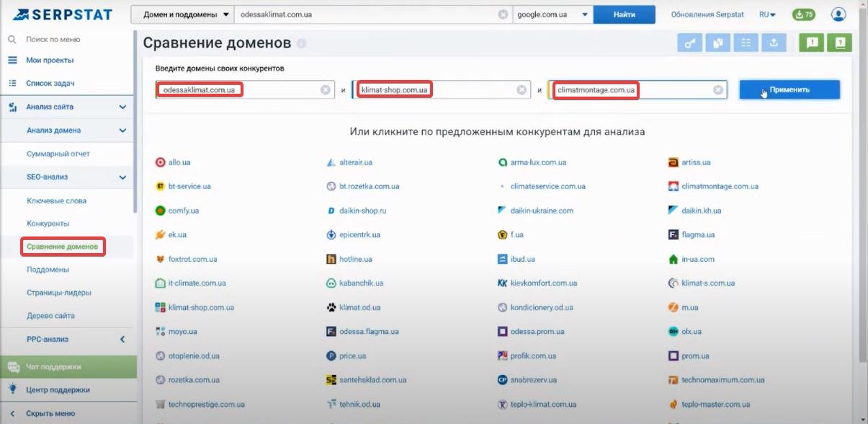The image size is (868, 424).
Task: Click the export upload toolbar icon
Action: tap(774, 43)
